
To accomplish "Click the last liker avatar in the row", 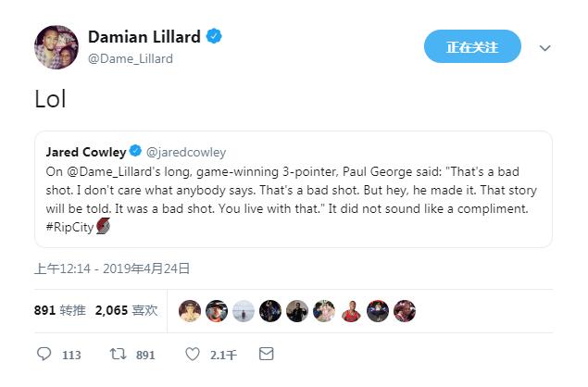I will click(405, 310).
